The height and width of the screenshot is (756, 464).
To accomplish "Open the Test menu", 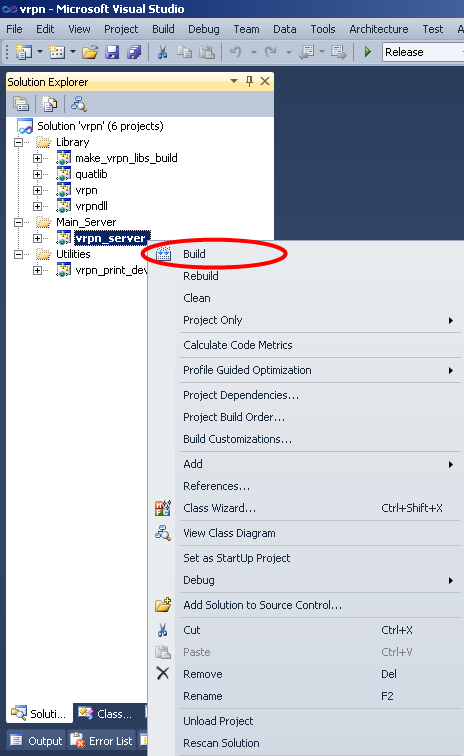I will pos(433,29).
